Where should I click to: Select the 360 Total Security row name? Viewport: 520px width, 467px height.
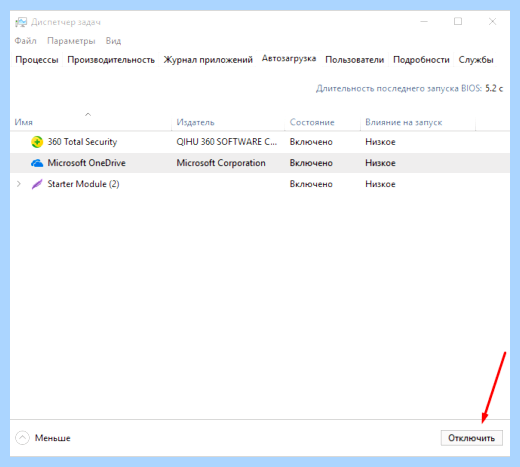[x=82, y=142]
